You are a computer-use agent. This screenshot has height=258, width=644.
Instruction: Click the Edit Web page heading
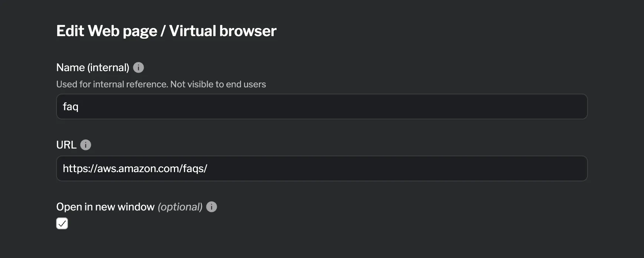(x=166, y=31)
